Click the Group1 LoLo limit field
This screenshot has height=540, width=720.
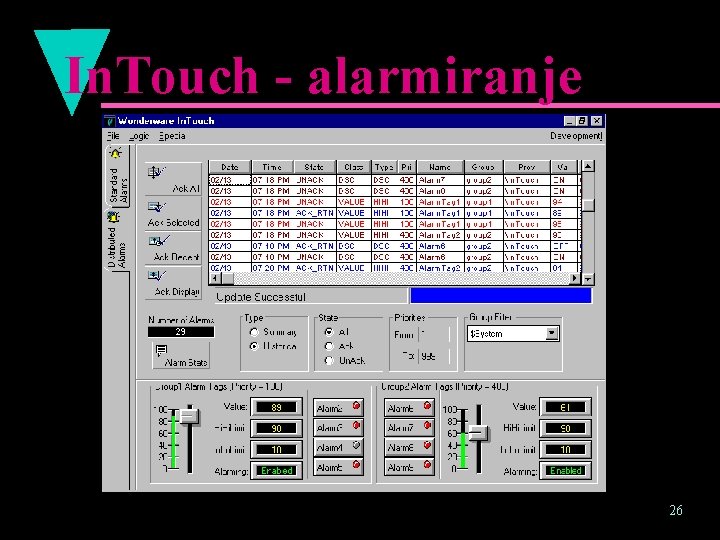click(x=276, y=450)
